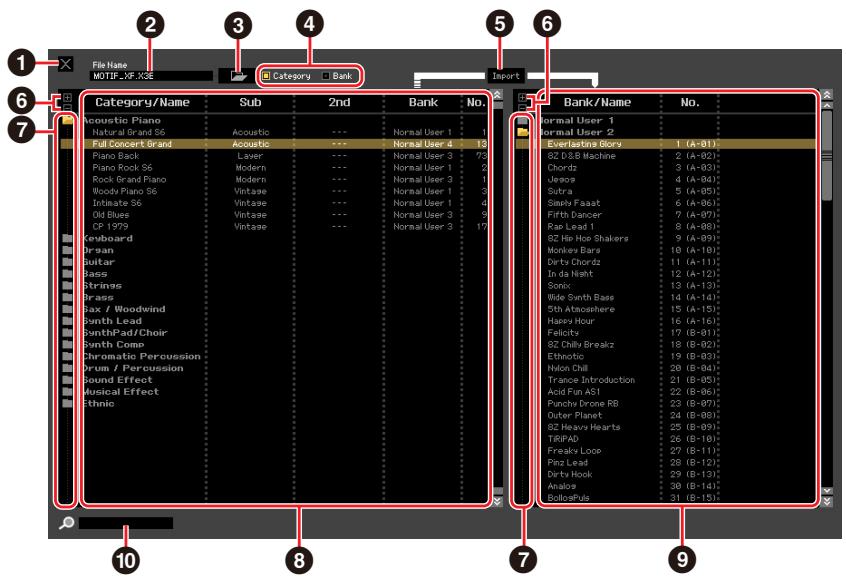Select the Everlasting Glory destination slot
Viewport: 846px width, 579px height.
(x=584, y=144)
